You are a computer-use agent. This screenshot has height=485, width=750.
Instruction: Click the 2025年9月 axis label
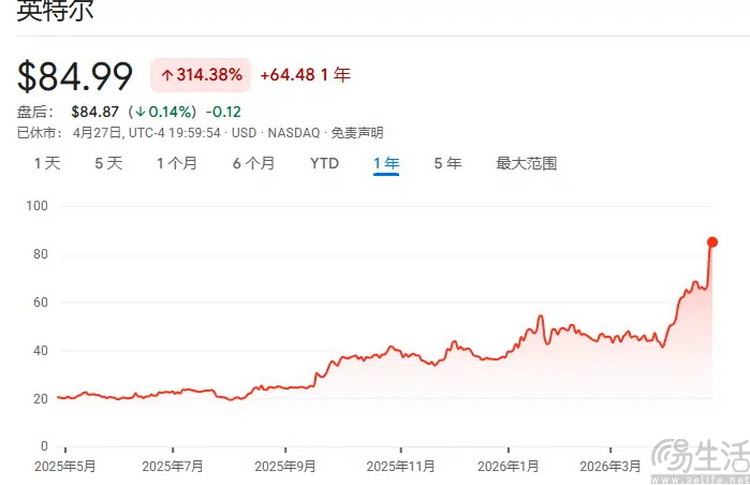point(285,466)
